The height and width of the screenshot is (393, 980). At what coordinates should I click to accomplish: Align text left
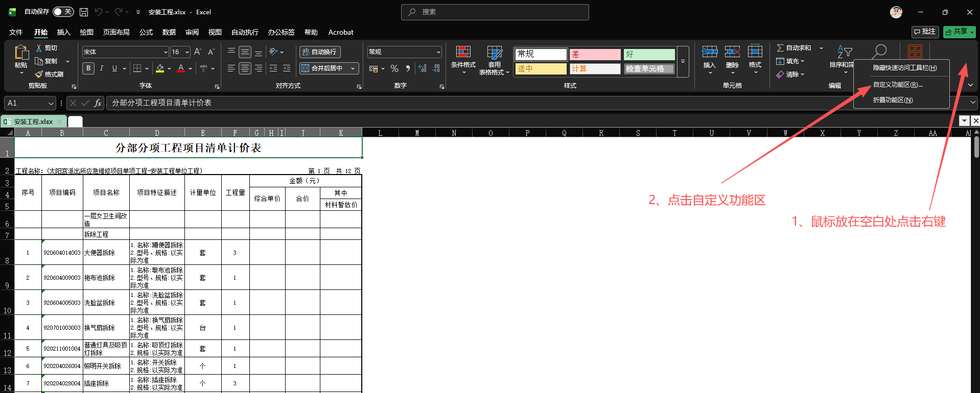pyautogui.click(x=231, y=68)
